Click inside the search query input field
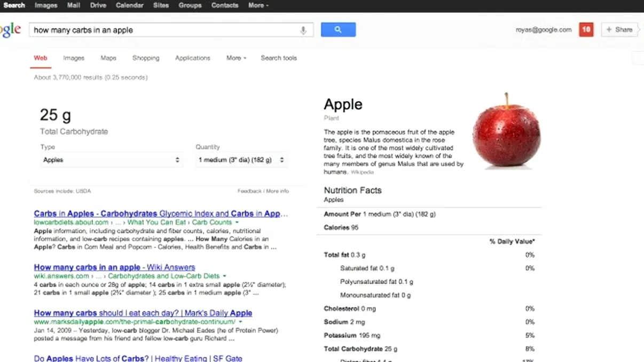This screenshot has width=644, height=362. tap(160, 30)
